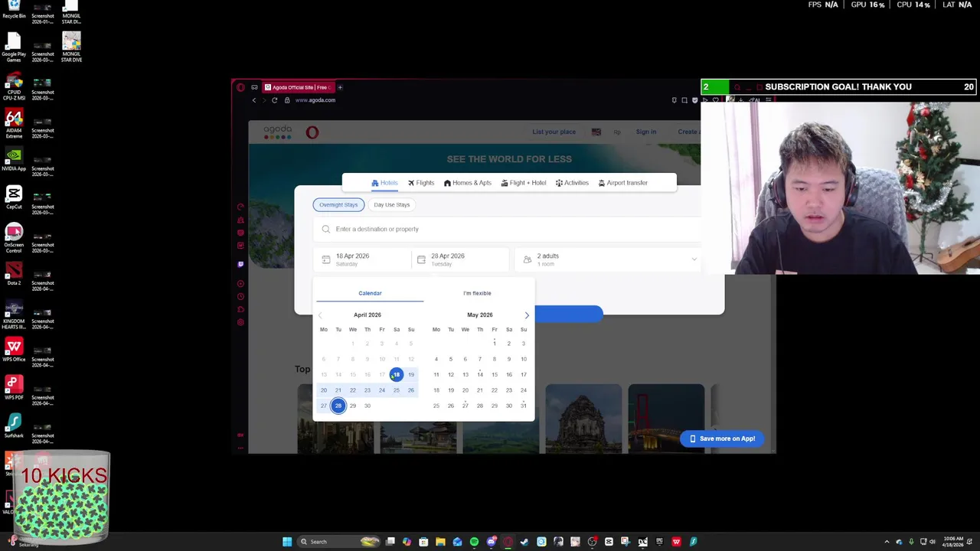Select April 18 in calendar
Image resolution: width=980 pixels, height=551 pixels.
tap(397, 375)
